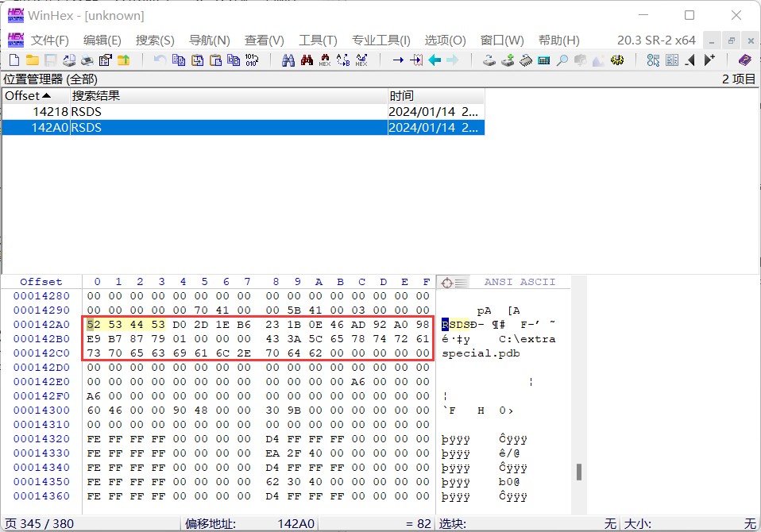The width and height of the screenshot is (761, 532).
Task: Click the Open file folder icon
Action: (33, 60)
